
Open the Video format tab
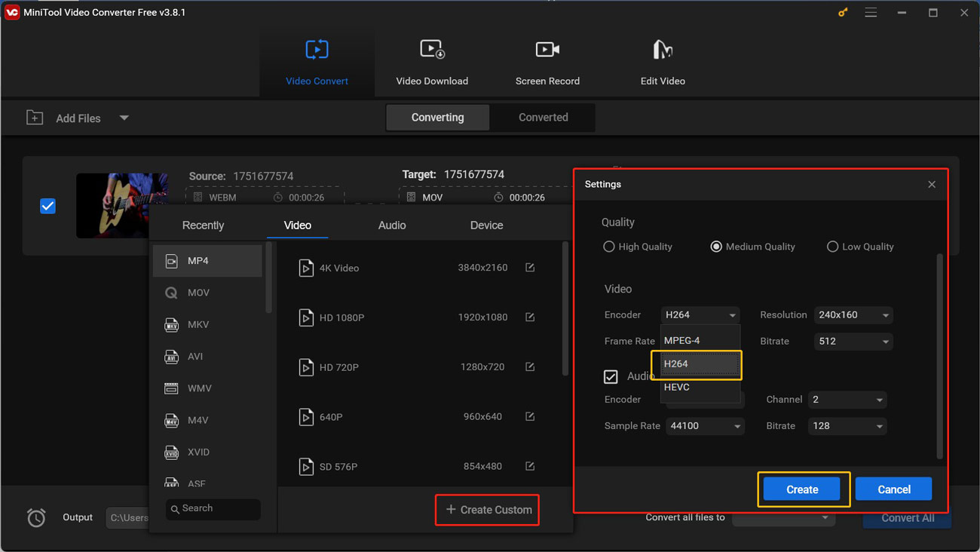click(298, 225)
